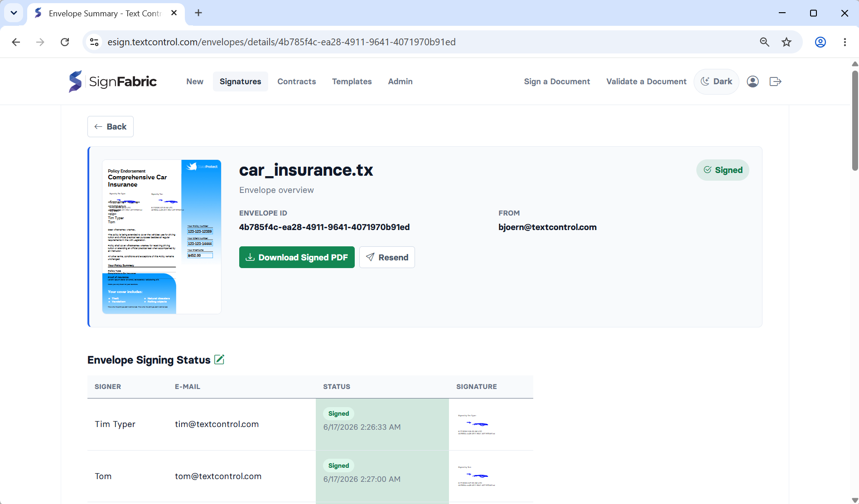Click bjoern@textcontrol.com sender address
Image resolution: width=859 pixels, height=504 pixels.
point(547,227)
